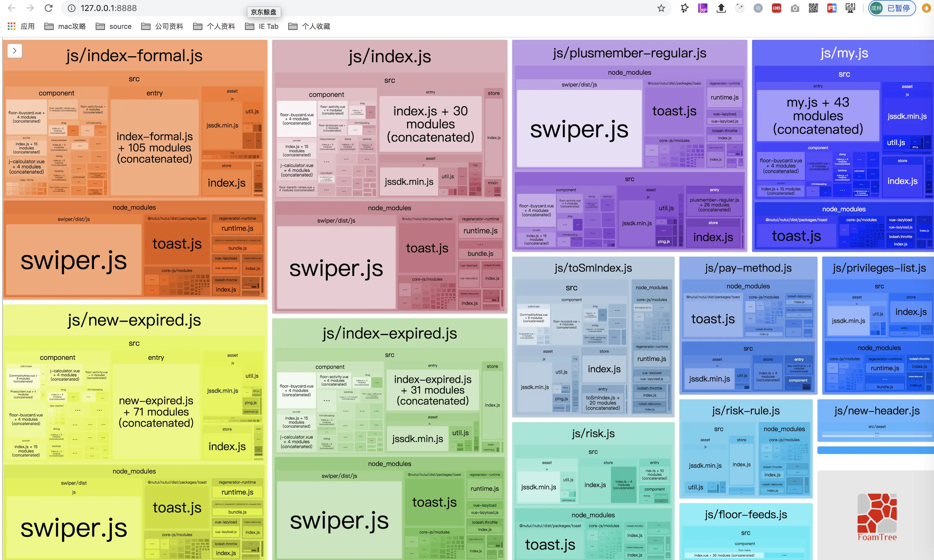The height and width of the screenshot is (560, 934).
Task: Click "new-expired.js + 71 modules" tile
Action: (156, 412)
